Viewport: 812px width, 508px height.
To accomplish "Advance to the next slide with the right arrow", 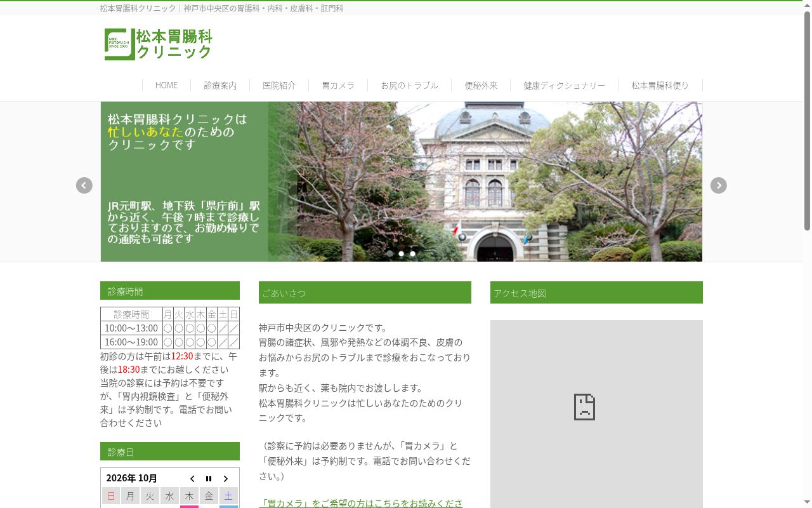I will (x=718, y=185).
